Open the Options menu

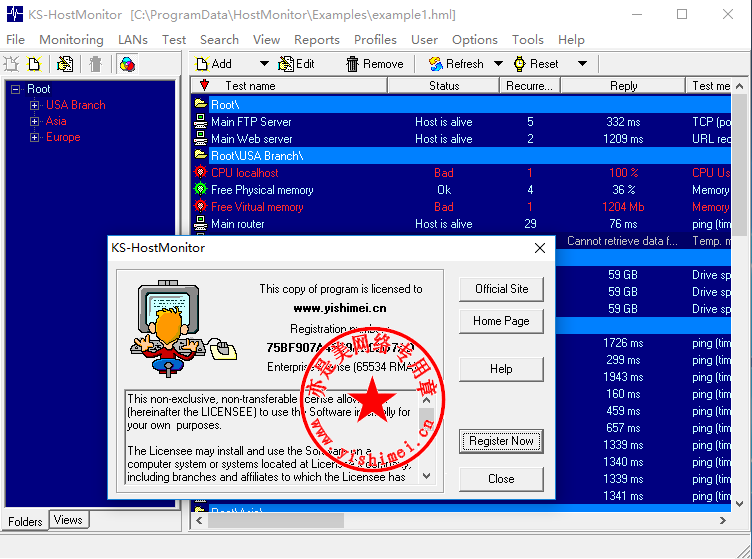click(x=475, y=39)
